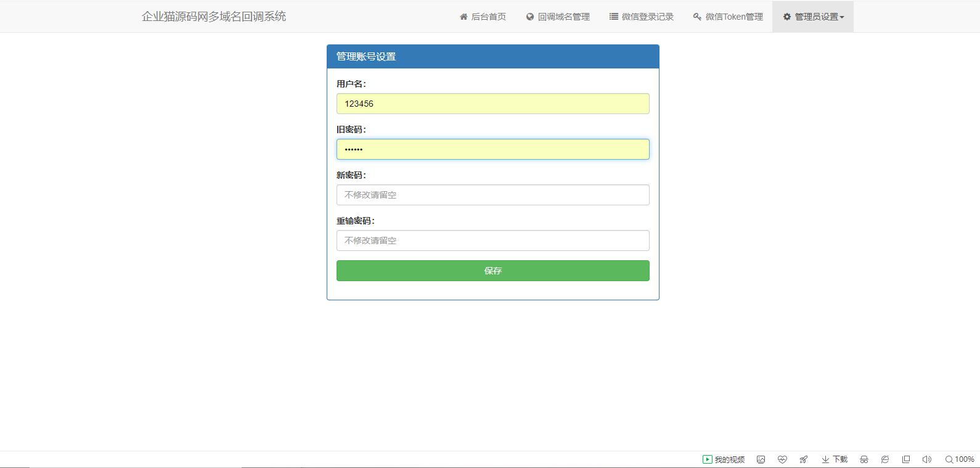
Task: Click into the 新密码 field
Action: pos(492,195)
